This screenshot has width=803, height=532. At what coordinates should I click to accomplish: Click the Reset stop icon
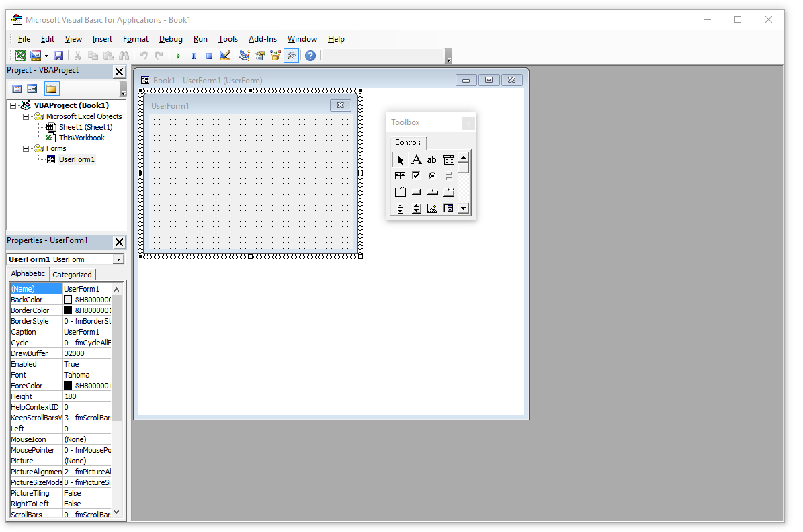point(209,56)
